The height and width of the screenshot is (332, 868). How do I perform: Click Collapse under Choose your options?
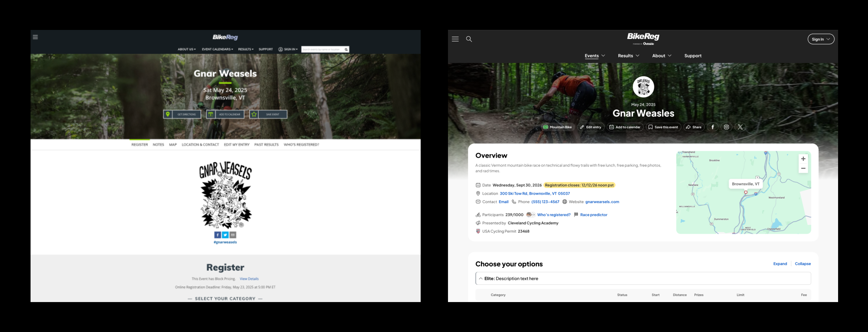(x=803, y=264)
